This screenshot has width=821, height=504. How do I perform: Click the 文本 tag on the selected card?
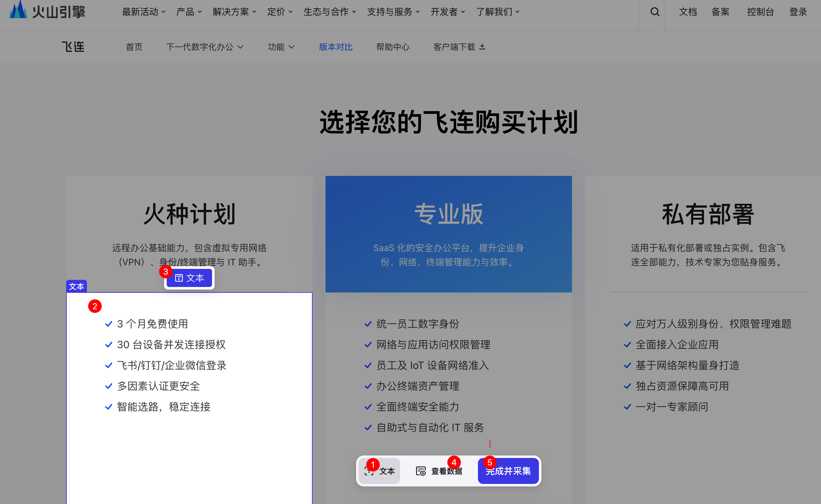(77, 286)
